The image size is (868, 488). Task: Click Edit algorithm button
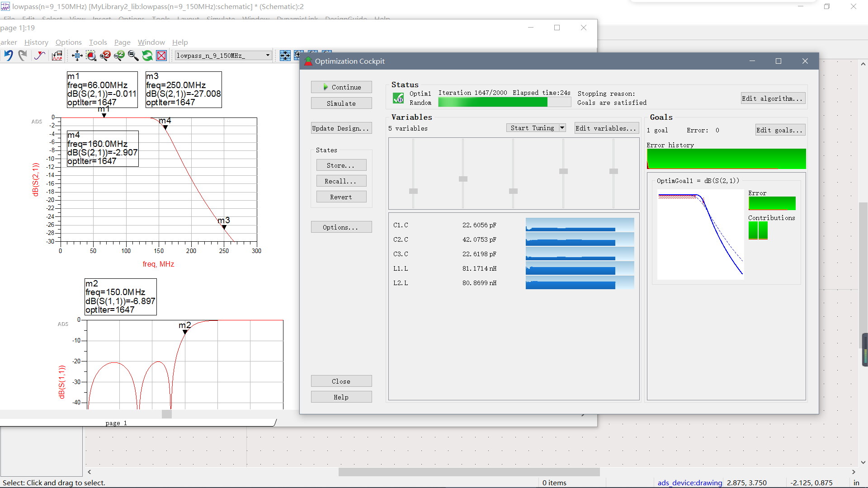pos(773,98)
